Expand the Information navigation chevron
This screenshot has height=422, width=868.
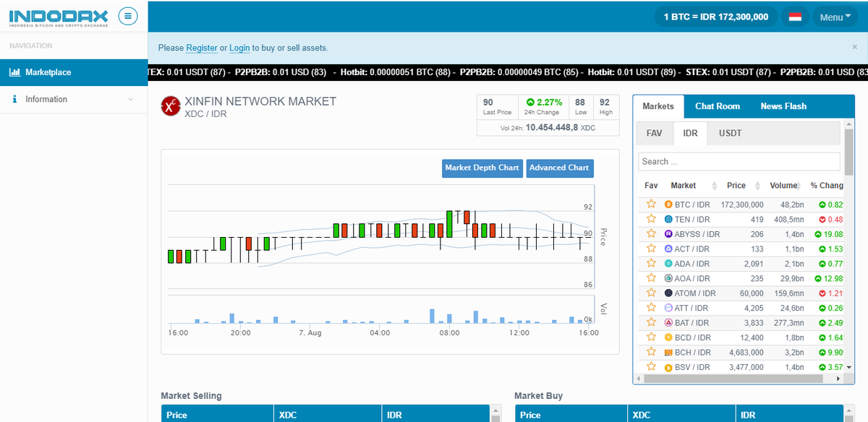point(131,100)
